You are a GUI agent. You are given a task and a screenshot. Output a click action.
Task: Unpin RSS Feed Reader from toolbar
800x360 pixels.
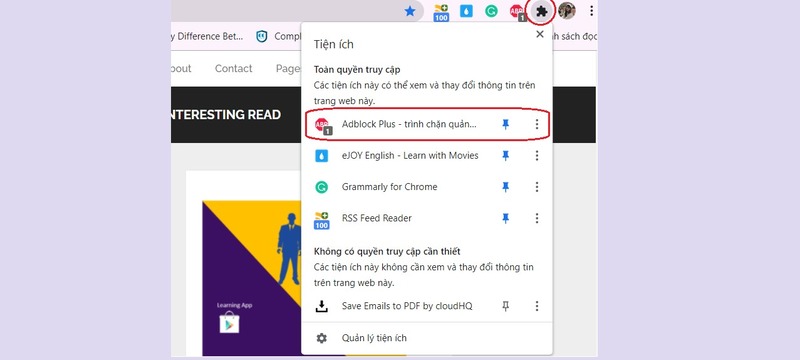pos(506,218)
